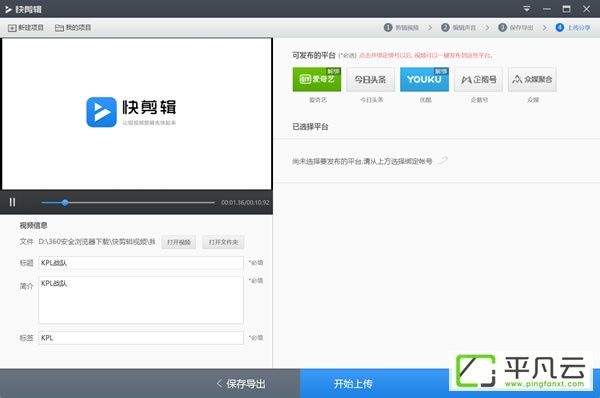Open 我的项目 project list

pos(73,28)
